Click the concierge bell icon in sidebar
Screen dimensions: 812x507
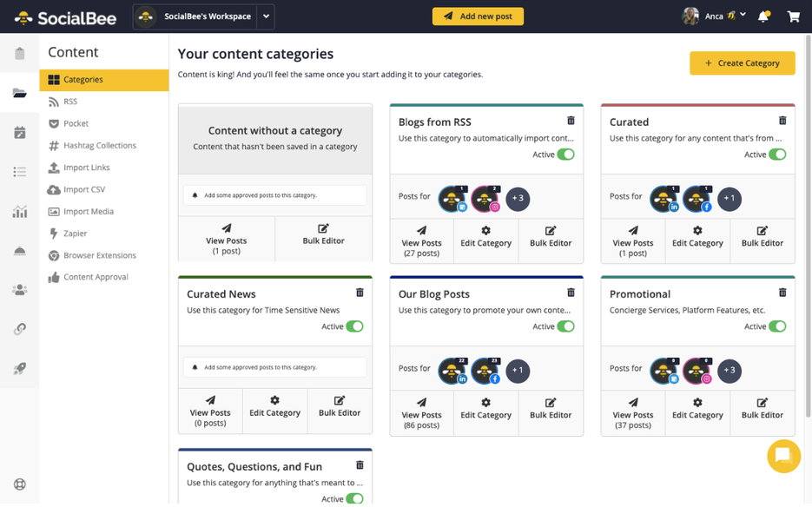click(x=20, y=250)
